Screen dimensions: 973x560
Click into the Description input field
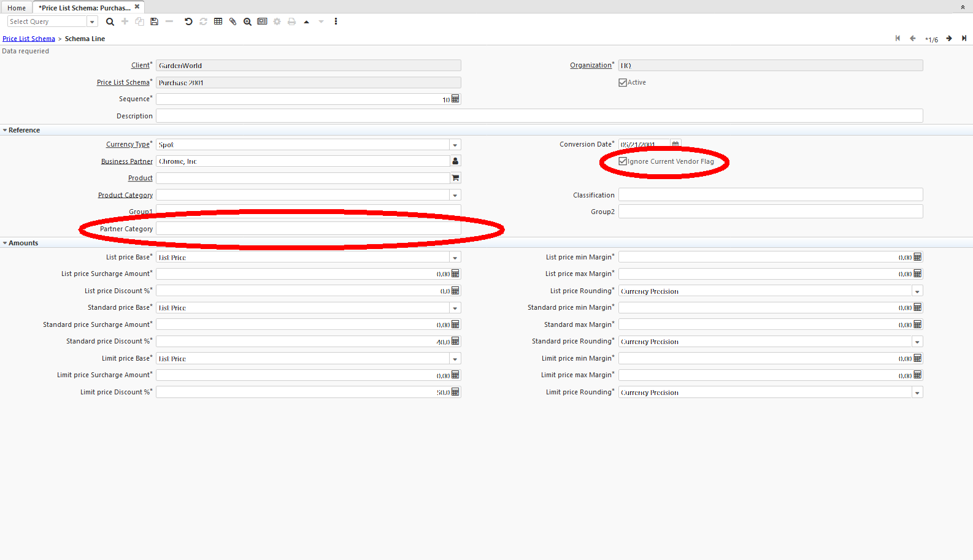539,116
